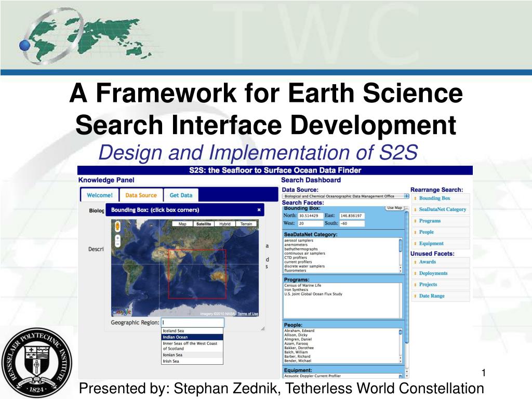Select 'current profilers' category
Image resolution: width=532 pixels, height=399 pixels.
298,262
